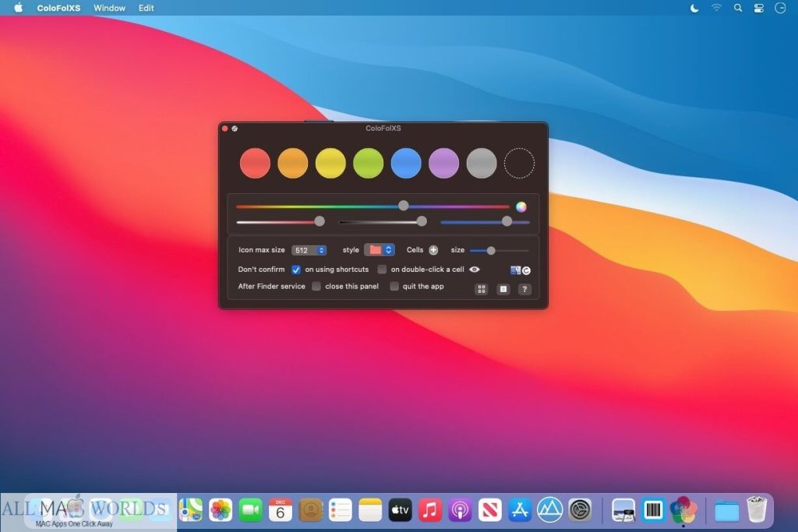Screen dimensions: 798x532
Task: Open the folder style dropdown
Action: click(x=380, y=250)
